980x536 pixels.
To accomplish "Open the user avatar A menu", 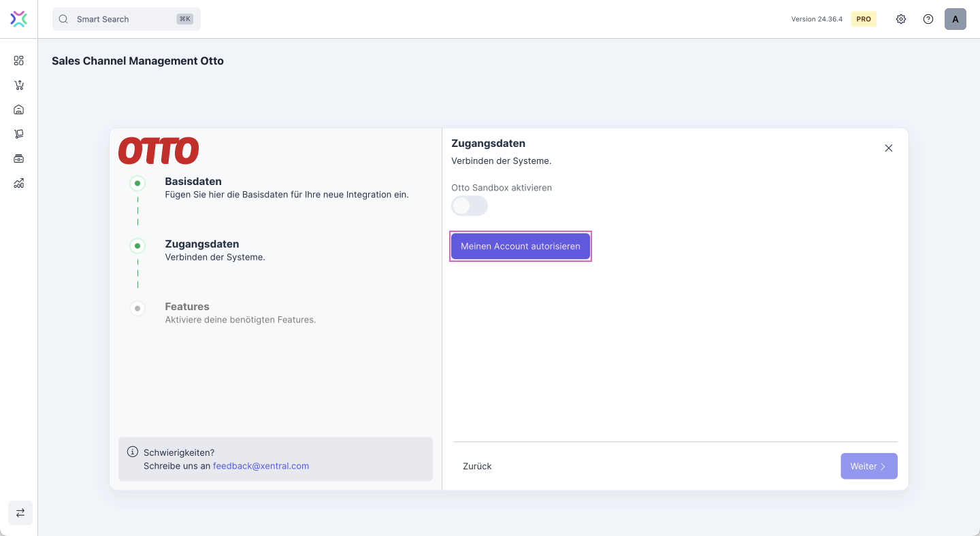I will (955, 19).
